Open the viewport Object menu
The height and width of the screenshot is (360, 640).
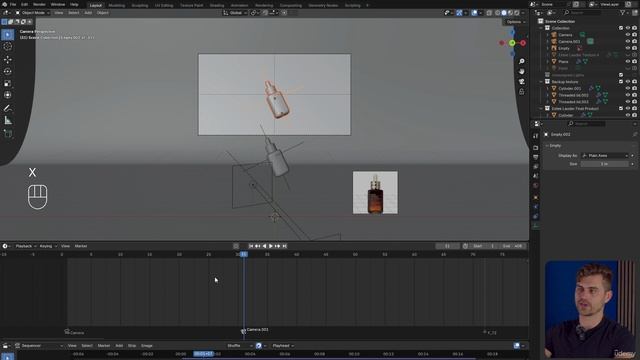coord(102,13)
